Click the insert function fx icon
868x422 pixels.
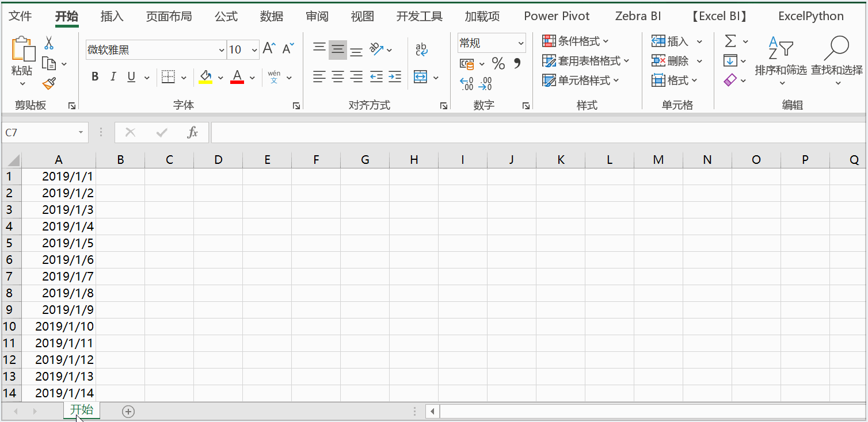click(x=193, y=133)
